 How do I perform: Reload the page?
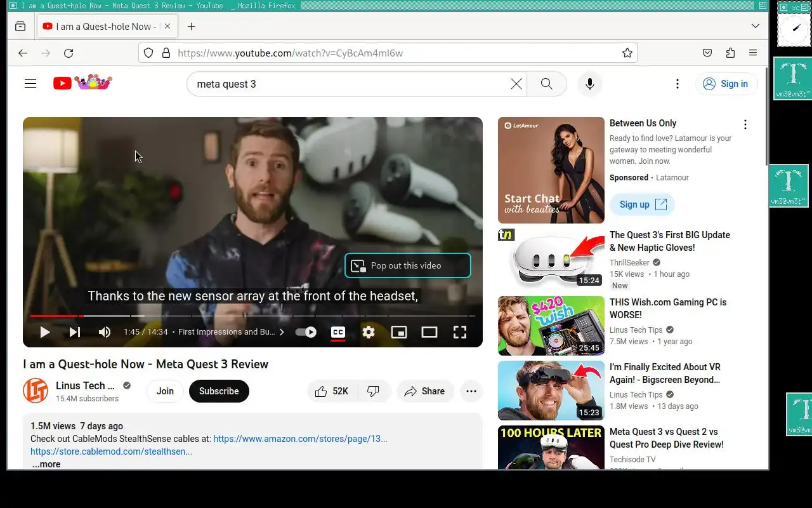(69, 53)
